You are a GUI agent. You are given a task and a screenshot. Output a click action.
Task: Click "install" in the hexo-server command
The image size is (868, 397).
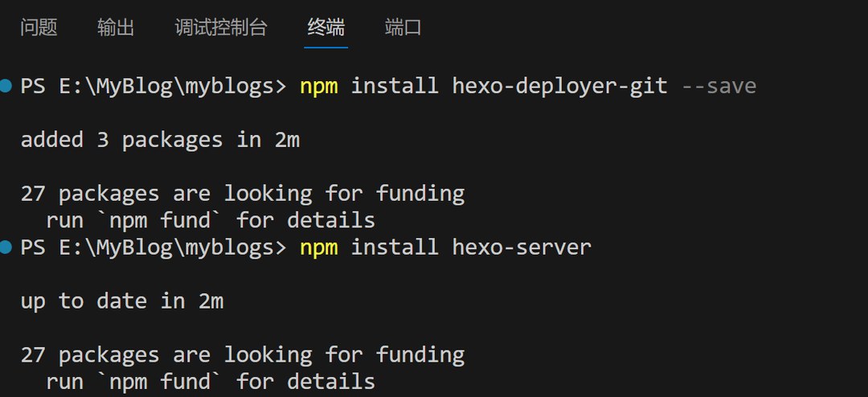pyautogui.click(x=395, y=248)
